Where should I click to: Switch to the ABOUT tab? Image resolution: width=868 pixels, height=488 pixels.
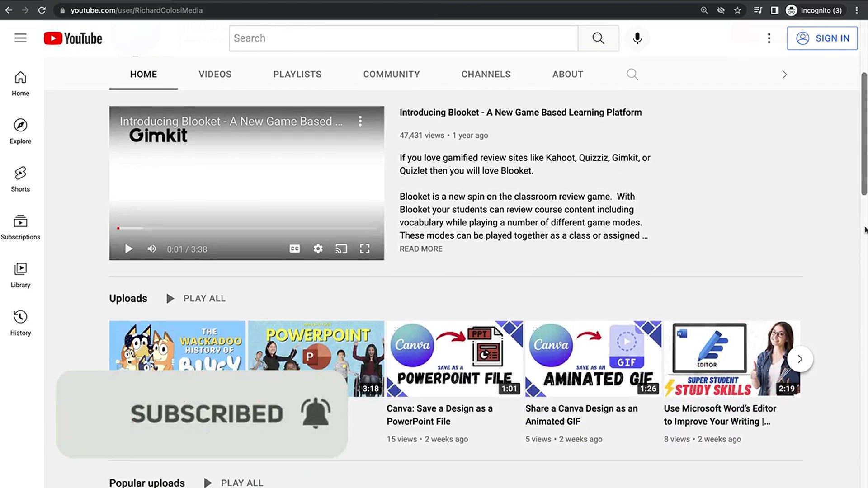tap(567, 74)
